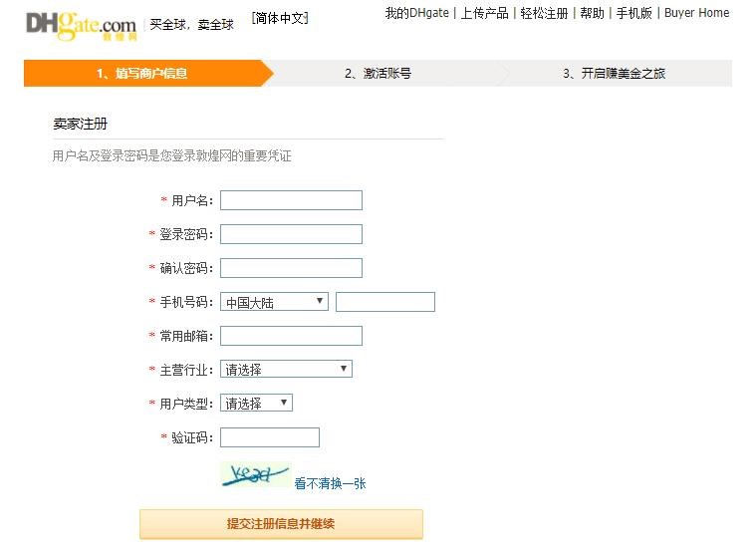Viewport: 756px width, 557px height.
Task: Click the 上传产品 link
Action: click(x=484, y=13)
